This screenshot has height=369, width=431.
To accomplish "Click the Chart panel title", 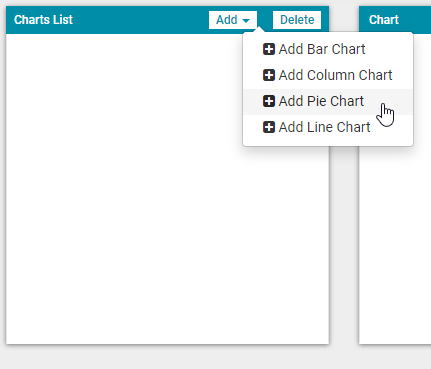I will coord(384,20).
